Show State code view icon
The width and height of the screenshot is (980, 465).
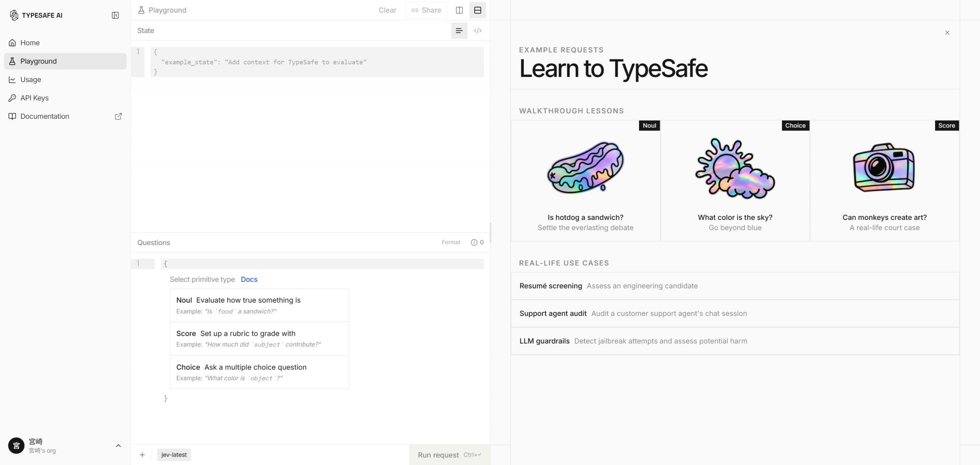[x=478, y=31]
